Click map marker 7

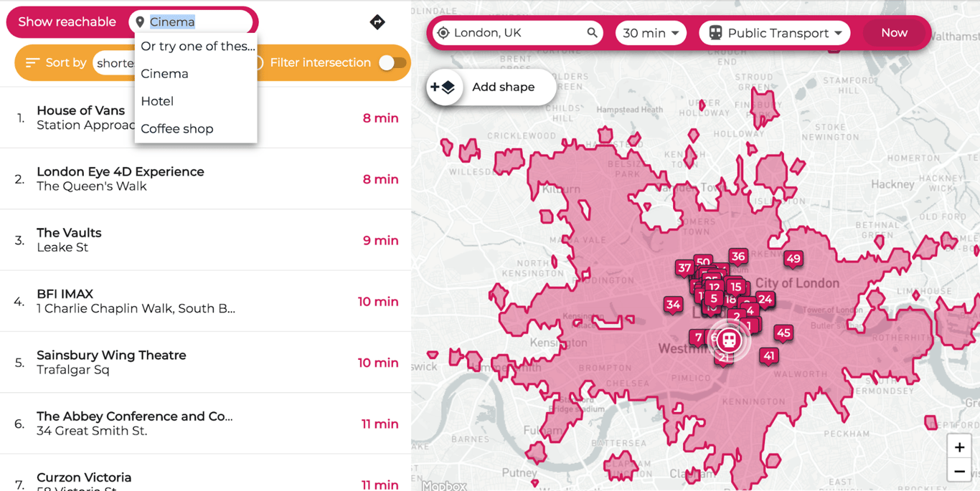click(698, 338)
